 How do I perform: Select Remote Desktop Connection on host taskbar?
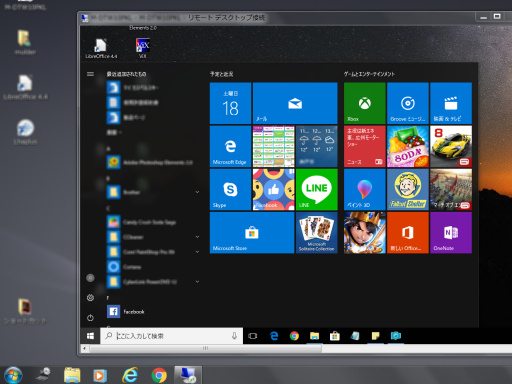(x=188, y=375)
